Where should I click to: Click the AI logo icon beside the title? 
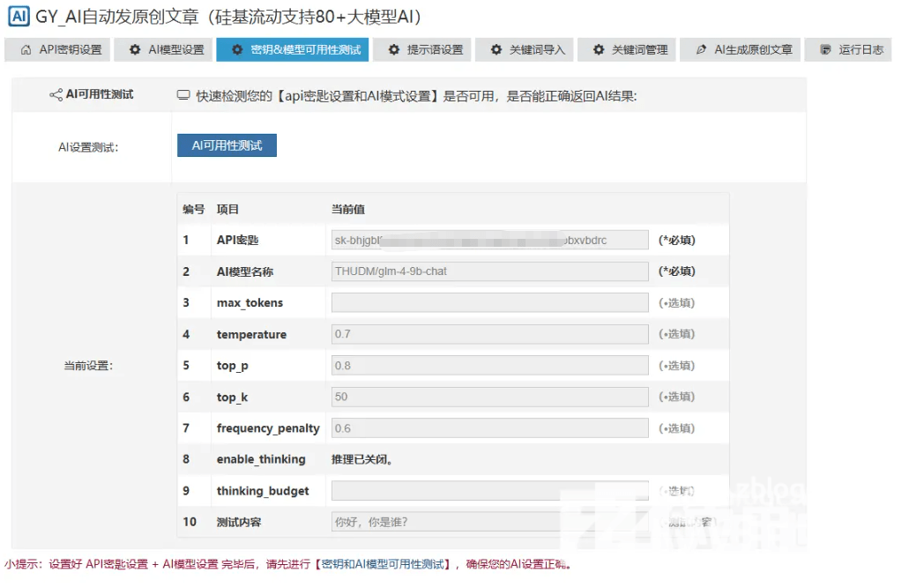pyautogui.click(x=18, y=17)
